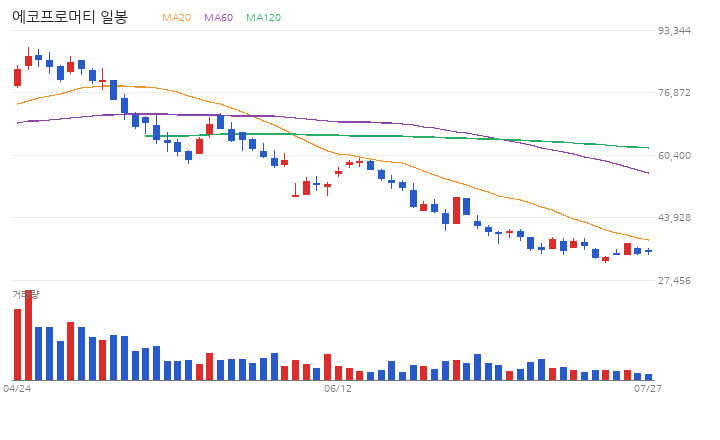Viewport: 720px width, 440px height.
Task: Click the last blue candlestick on 07/27
Action: coord(648,251)
